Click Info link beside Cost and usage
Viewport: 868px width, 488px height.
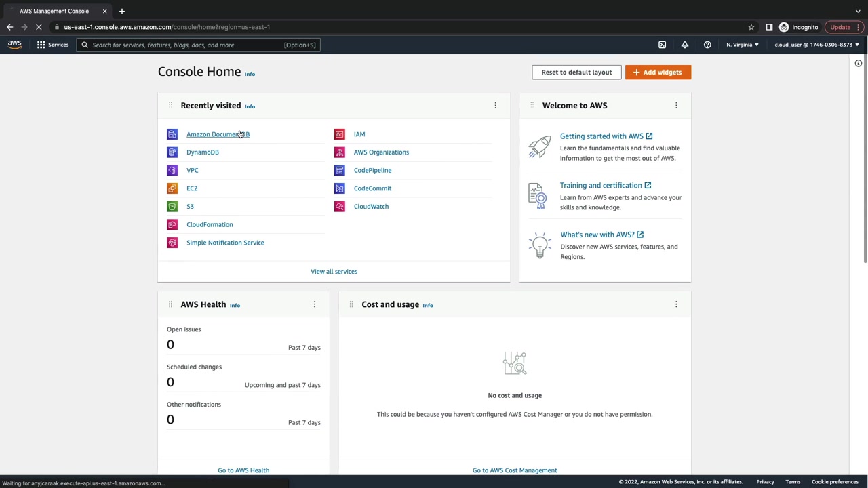pyautogui.click(x=428, y=305)
